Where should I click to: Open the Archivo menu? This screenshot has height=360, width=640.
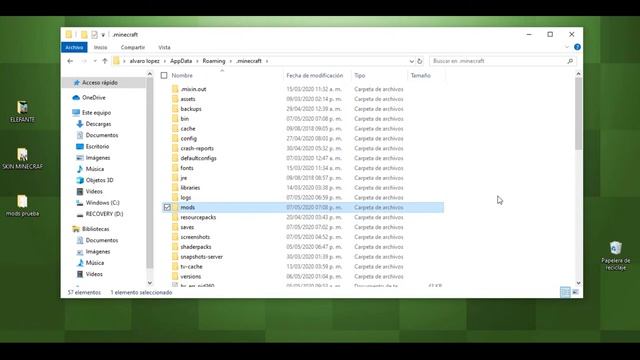(x=74, y=47)
